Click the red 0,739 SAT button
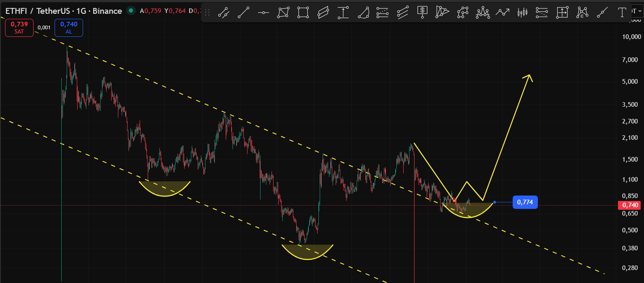This screenshot has height=283, width=644. [x=19, y=28]
